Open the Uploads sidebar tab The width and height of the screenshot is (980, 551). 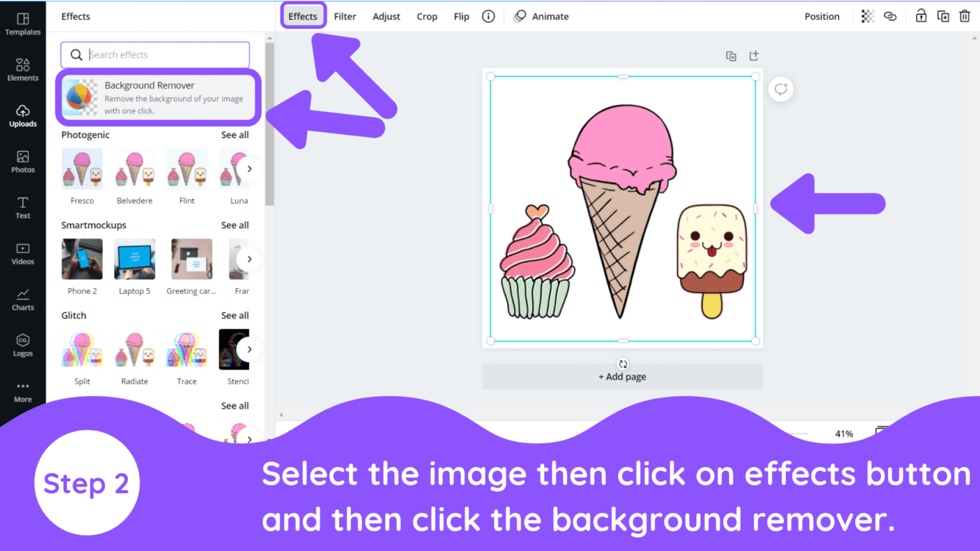pyautogui.click(x=23, y=115)
